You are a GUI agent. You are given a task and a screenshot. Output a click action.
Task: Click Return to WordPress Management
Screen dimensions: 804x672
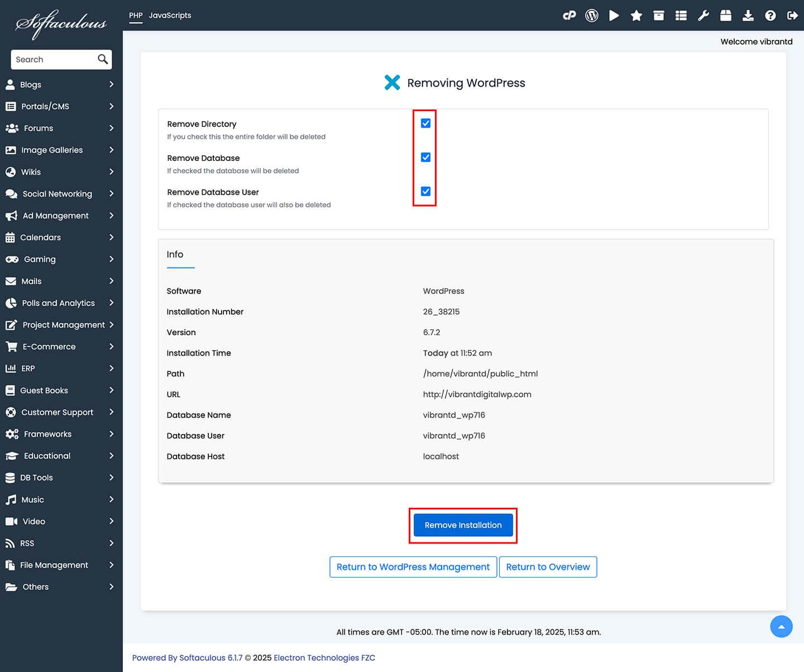click(413, 567)
